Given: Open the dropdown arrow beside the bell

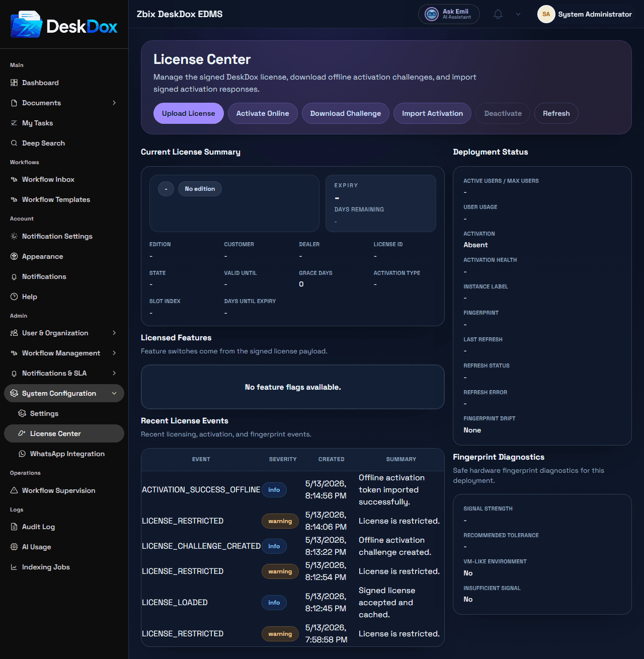Looking at the screenshot, I should pyautogui.click(x=518, y=14).
